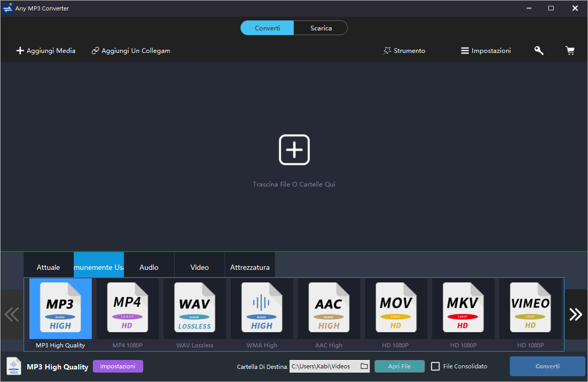The image size is (588, 382).
Task: Browse destination with the folder icon
Action: coord(364,366)
